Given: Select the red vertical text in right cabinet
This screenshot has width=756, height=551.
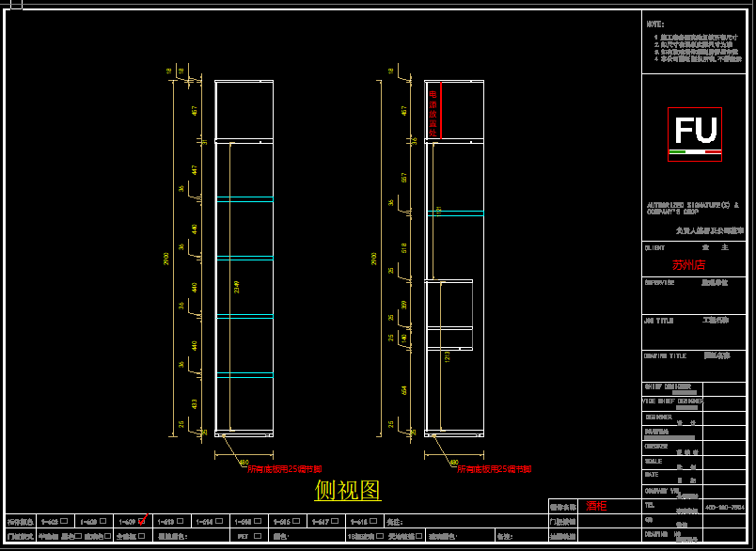Looking at the screenshot, I should [433, 109].
